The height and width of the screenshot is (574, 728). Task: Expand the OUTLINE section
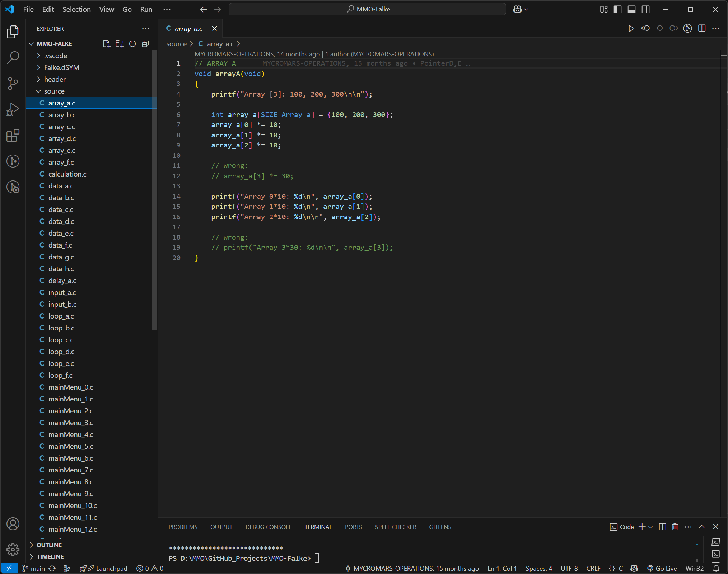click(x=49, y=545)
